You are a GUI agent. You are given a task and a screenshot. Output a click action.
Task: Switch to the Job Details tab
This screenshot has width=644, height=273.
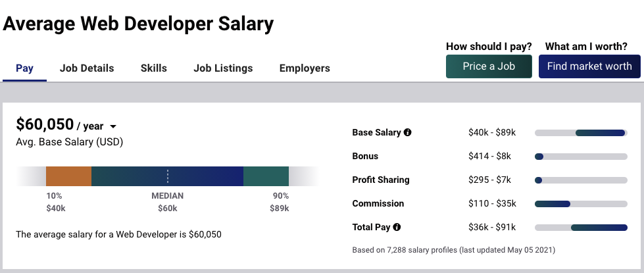[87, 68]
